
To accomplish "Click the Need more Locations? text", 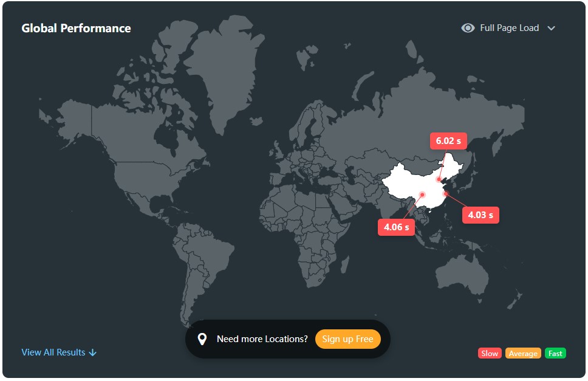I will (262, 339).
